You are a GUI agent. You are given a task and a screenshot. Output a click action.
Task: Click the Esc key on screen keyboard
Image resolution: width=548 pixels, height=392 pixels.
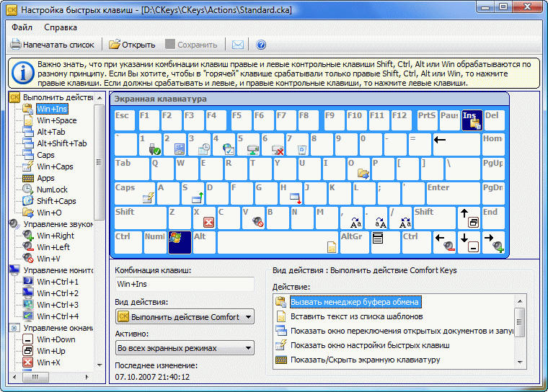(125, 120)
